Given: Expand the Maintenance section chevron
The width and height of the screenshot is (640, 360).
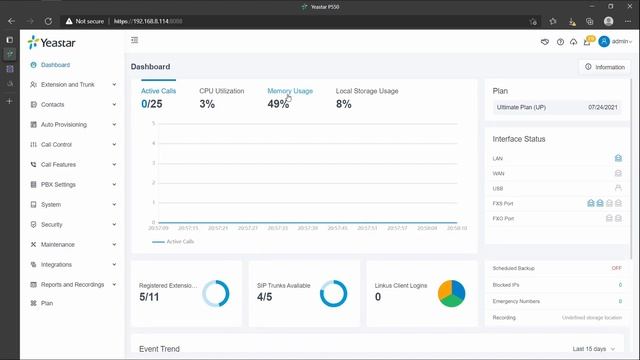Looking at the screenshot, I should [x=114, y=244].
